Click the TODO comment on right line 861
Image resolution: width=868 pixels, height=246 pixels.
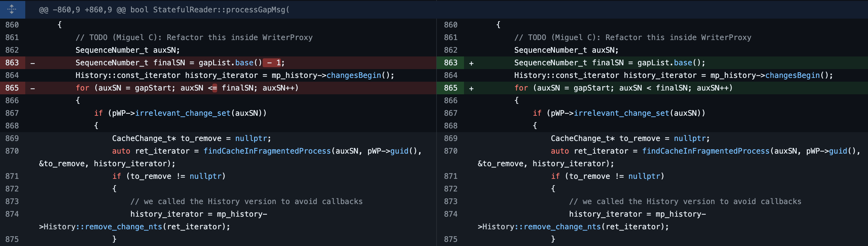pos(633,38)
